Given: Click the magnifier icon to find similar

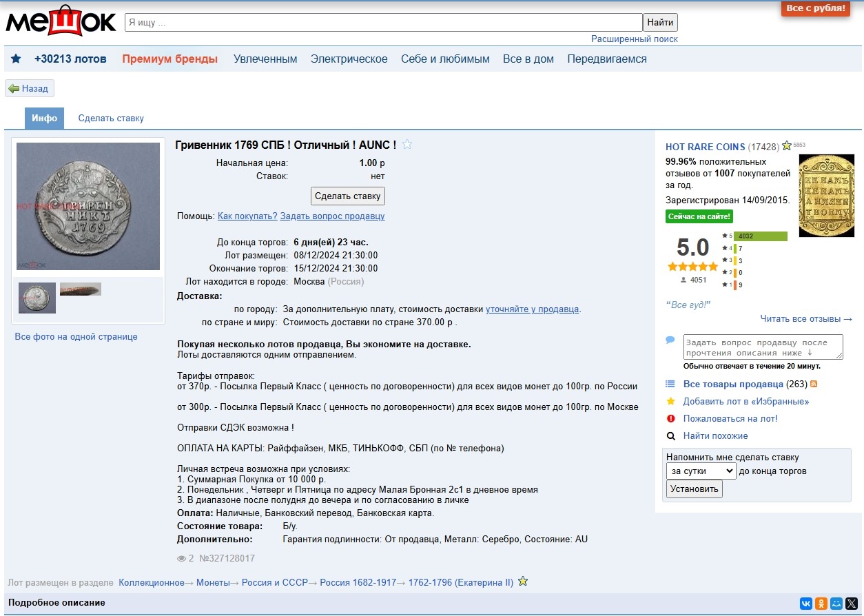Looking at the screenshot, I should (670, 436).
